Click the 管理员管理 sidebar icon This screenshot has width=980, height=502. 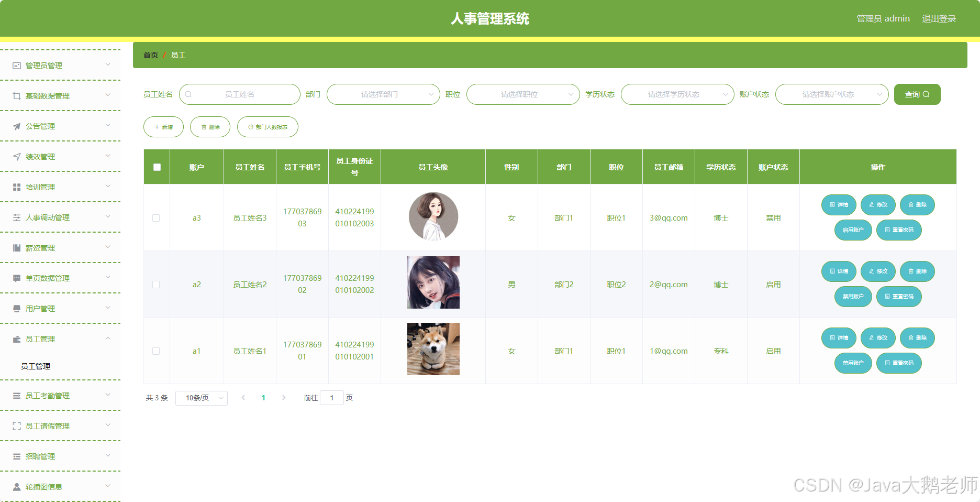click(x=17, y=66)
